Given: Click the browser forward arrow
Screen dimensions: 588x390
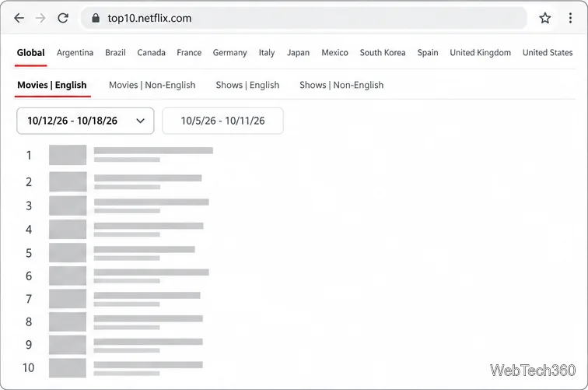Looking at the screenshot, I should (40, 18).
